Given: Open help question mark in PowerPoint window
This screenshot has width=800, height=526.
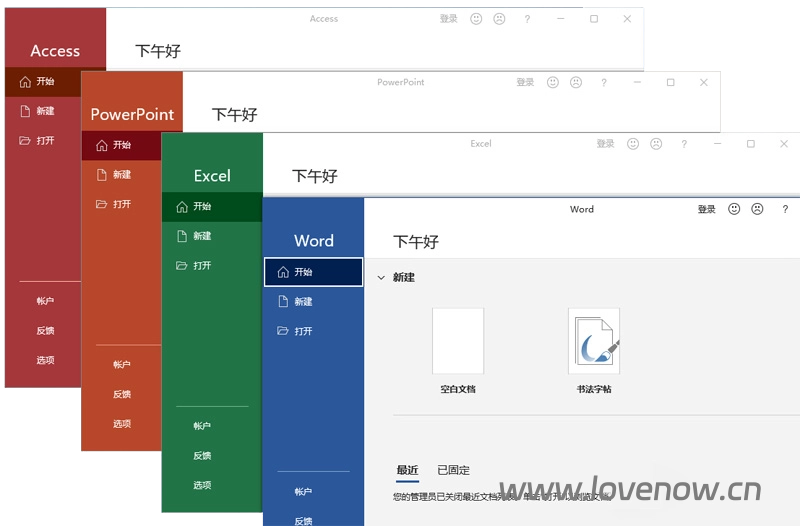Looking at the screenshot, I should pos(604,82).
